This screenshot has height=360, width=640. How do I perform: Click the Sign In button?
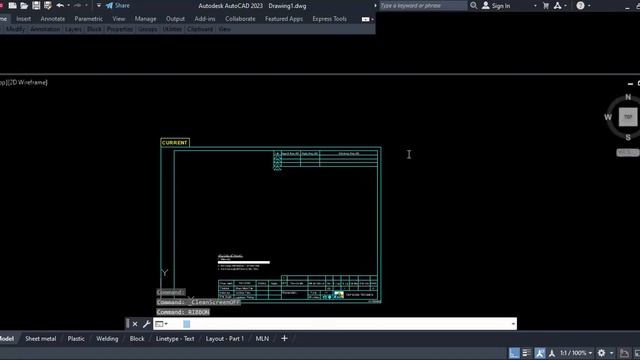click(496, 6)
